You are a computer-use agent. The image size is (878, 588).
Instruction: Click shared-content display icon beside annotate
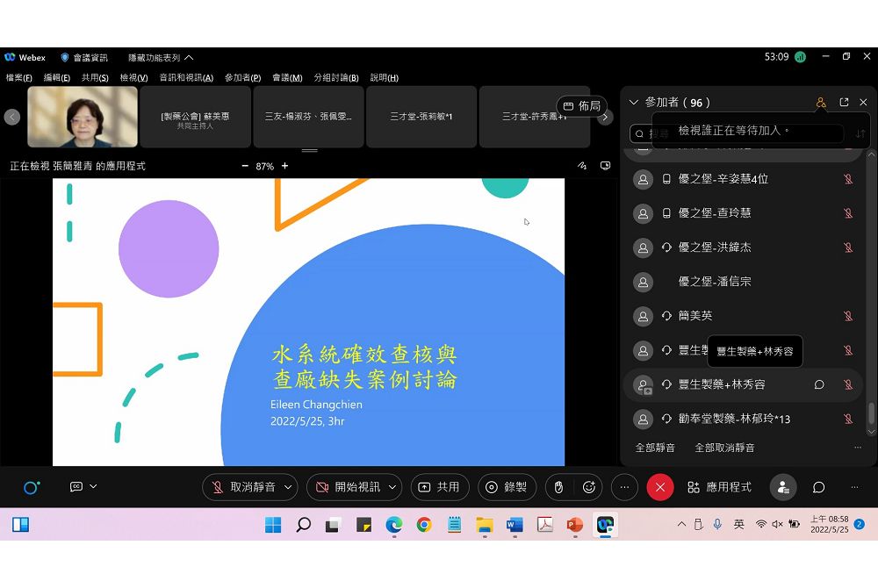[x=605, y=166]
